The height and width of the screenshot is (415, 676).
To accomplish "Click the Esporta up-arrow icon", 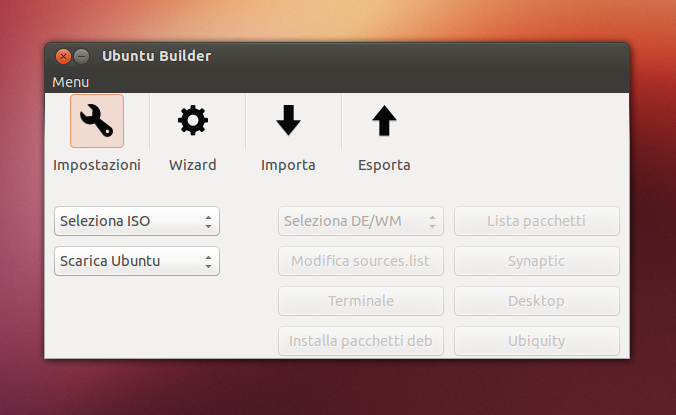I will point(384,121).
